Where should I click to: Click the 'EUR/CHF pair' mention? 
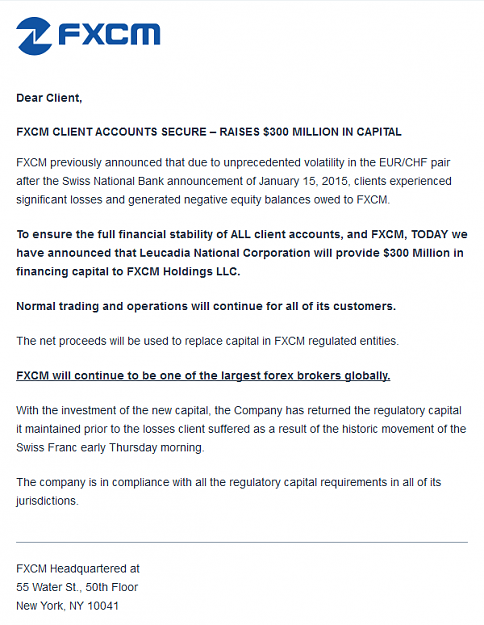415,163
